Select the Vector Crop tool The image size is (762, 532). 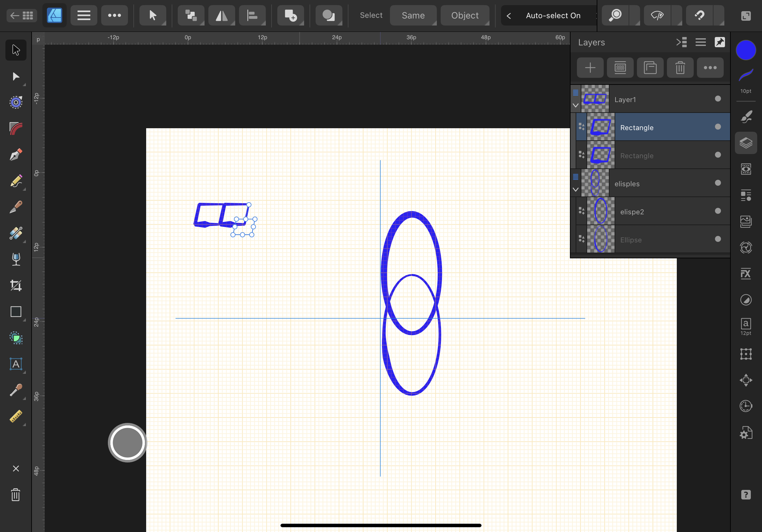(16, 285)
